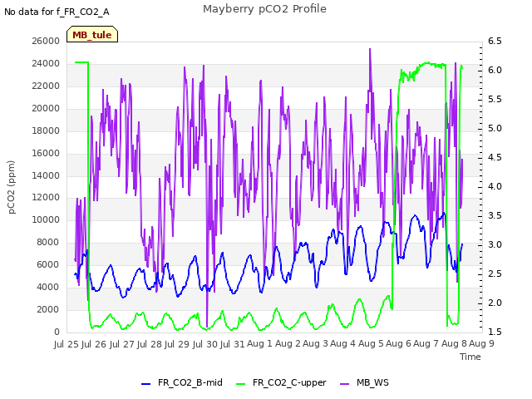
Task: Click the Time axis label
Action: click(470, 357)
